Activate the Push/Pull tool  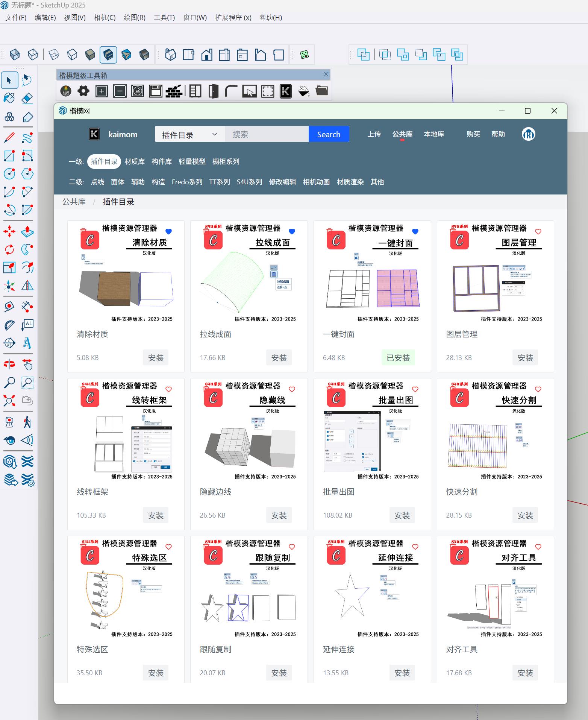(27, 231)
